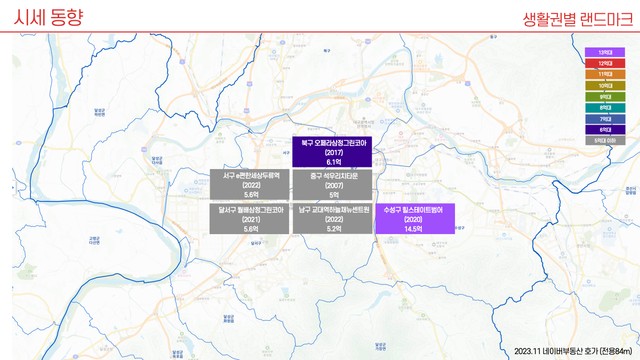Viewport: 640px width, 360px height.
Task: Click the olive 10억대 legend swatch
Action: [605, 86]
